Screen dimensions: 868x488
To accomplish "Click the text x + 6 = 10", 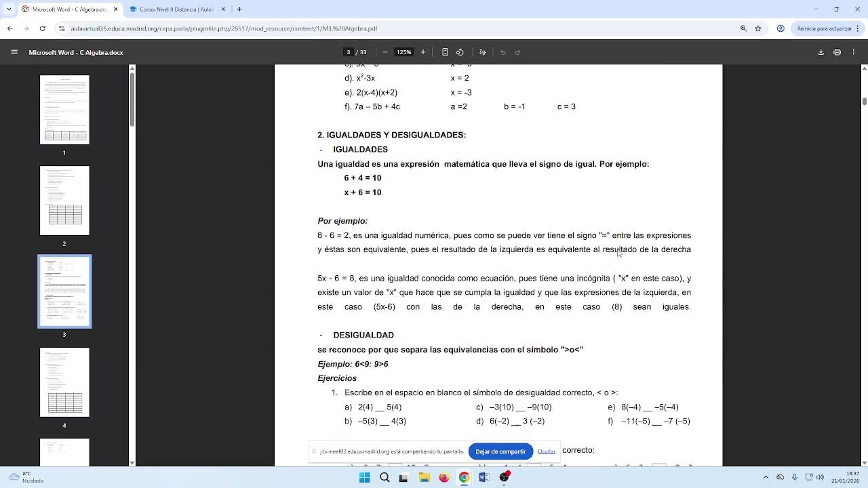I will 363,192.
